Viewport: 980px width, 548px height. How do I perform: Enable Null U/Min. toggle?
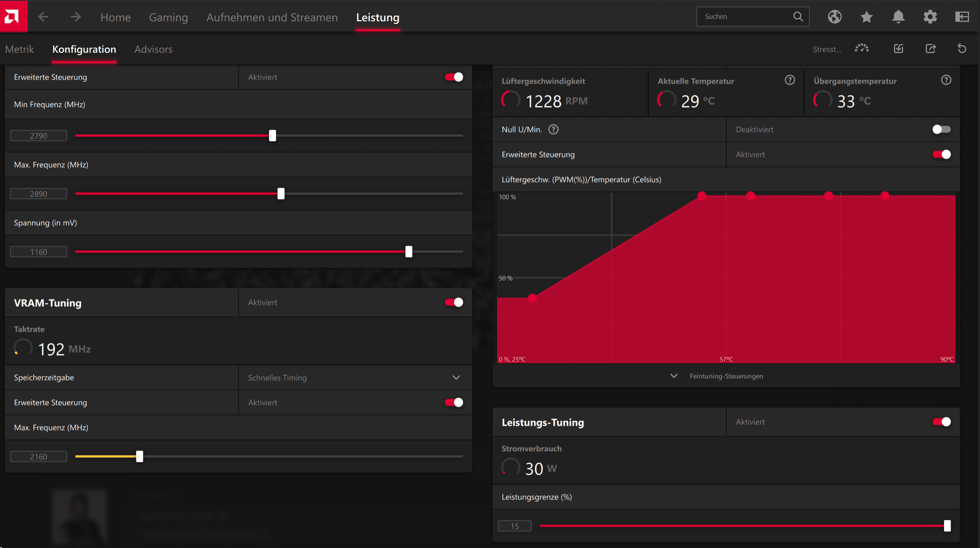click(941, 129)
